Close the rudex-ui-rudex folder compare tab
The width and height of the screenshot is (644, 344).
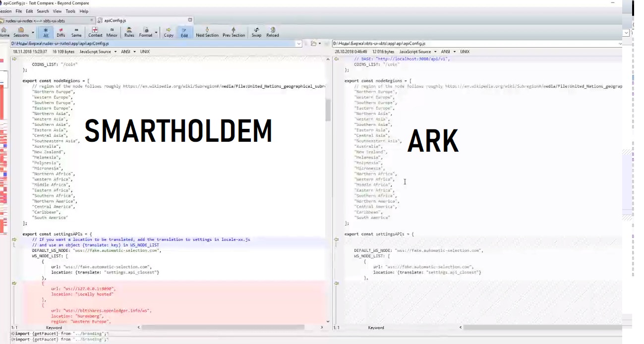(92, 21)
